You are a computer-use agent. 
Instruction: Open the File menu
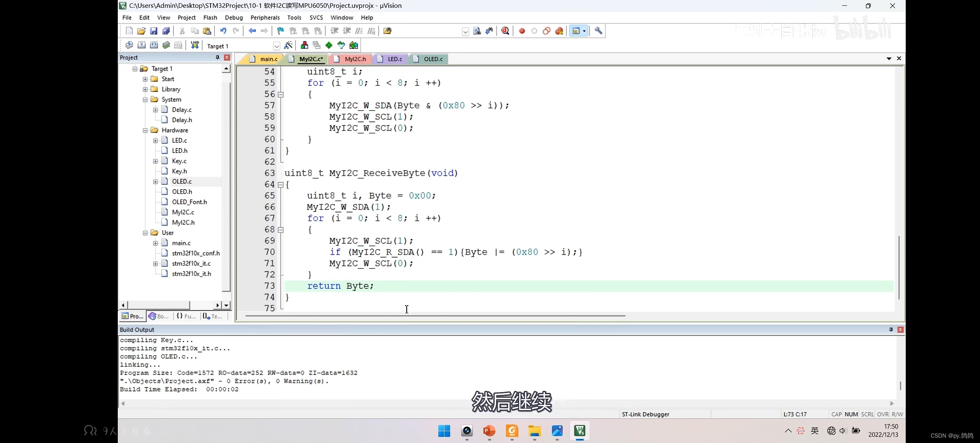[x=127, y=18]
